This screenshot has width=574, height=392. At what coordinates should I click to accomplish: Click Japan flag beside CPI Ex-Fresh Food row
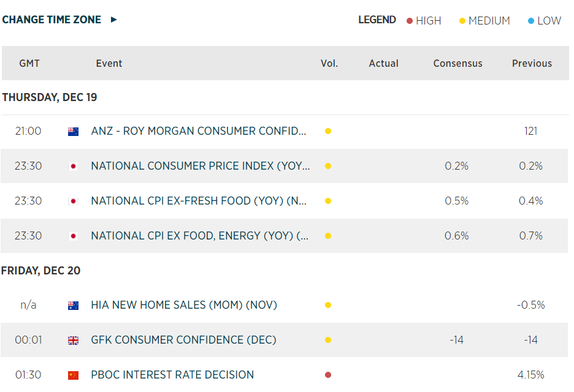click(x=73, y=201)
